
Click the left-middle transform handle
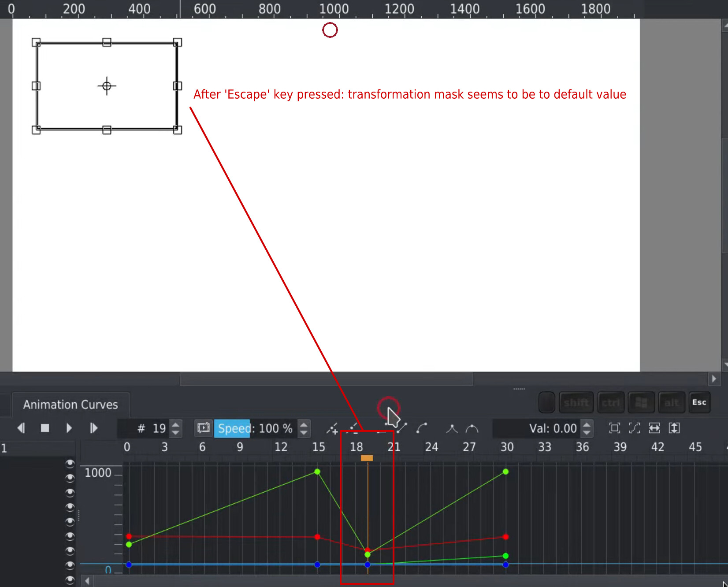point(36,86)
